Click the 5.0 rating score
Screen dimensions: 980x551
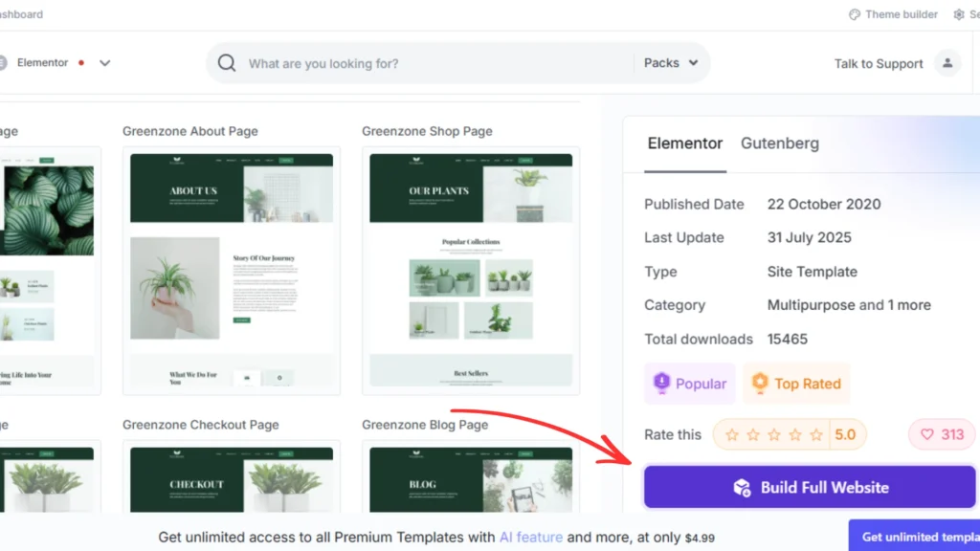845,434
